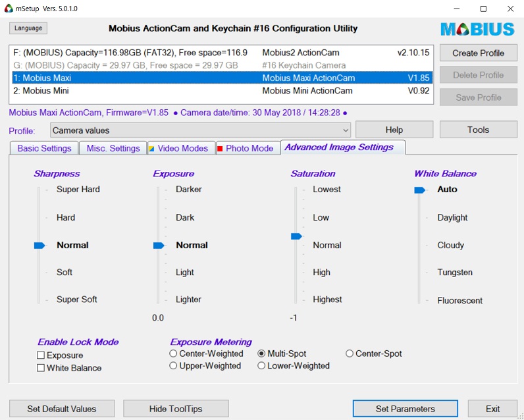This screenshot has height=420, width=524.
Task: Click the Video Modes tab icon
Action: click(152, 148)
